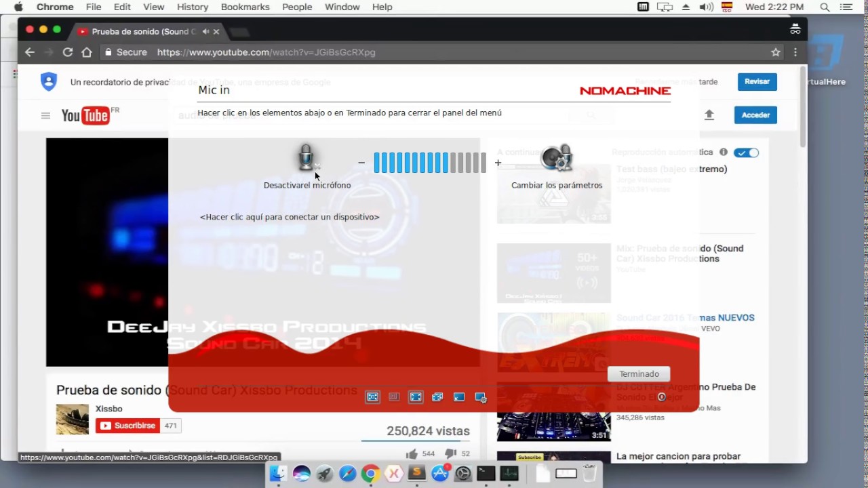Toggle Reproducción automática autoplay switch
Viewport: 868px width, 488px height.
(747, 152)
